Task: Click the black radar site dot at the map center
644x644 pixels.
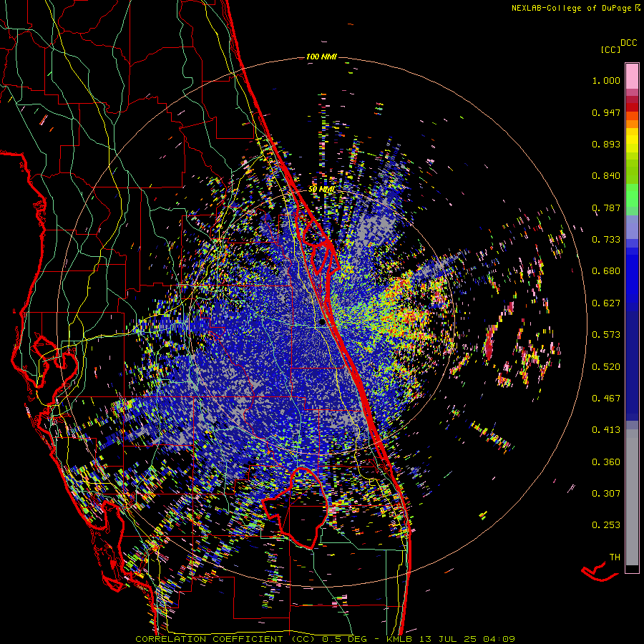Action: point(323,323)
